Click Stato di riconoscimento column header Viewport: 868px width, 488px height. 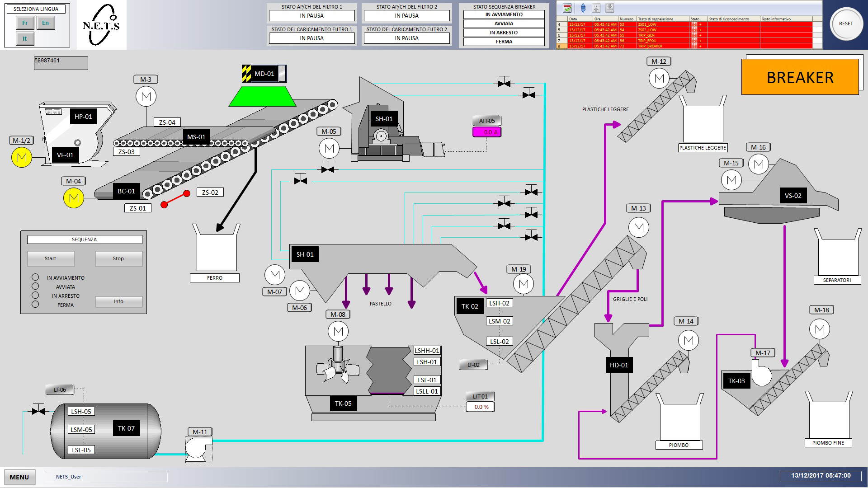[734, 19]
